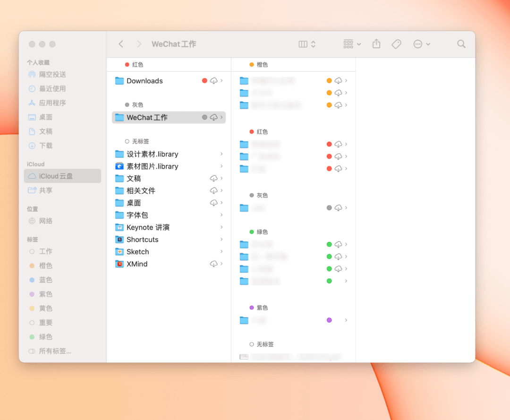This screenshot has height=420, width=510.
Task: Select the 文稿 folder in first column
Action: tap(169, 178)
